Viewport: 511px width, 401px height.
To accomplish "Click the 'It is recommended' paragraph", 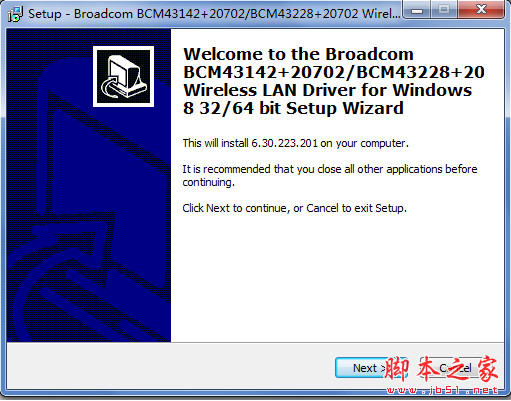I will tap(330, 176).
